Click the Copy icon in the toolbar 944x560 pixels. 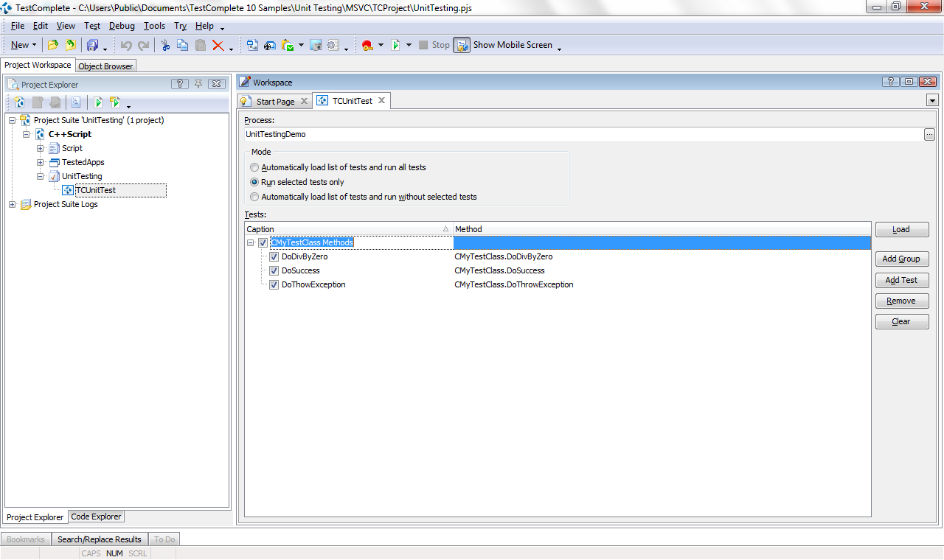point(182,45)
